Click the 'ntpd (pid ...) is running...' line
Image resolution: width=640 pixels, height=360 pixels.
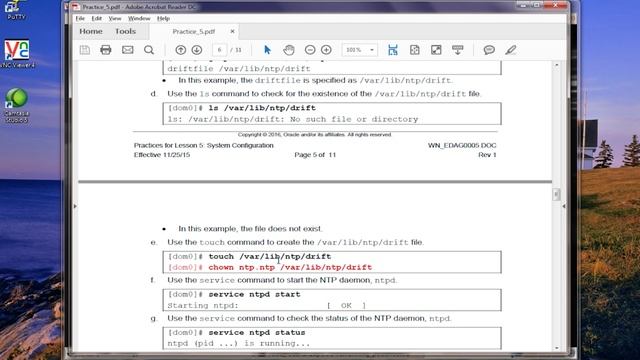click(239, 343)
